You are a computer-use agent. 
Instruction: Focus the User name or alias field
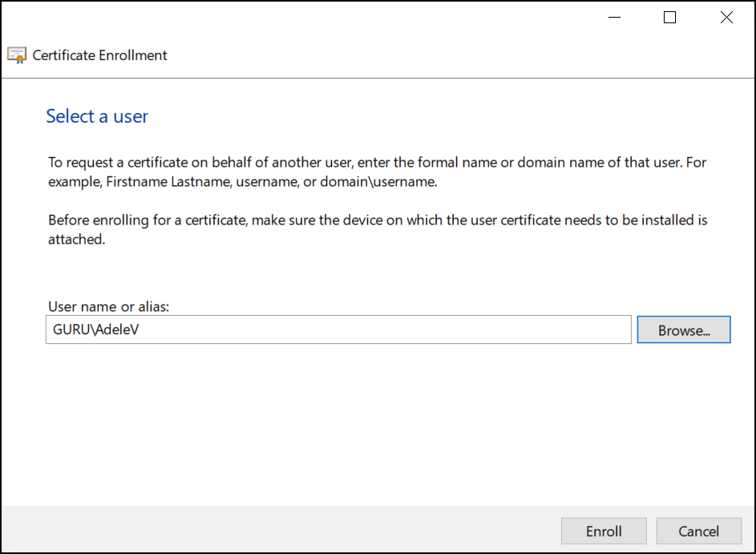tap(338, 330)
